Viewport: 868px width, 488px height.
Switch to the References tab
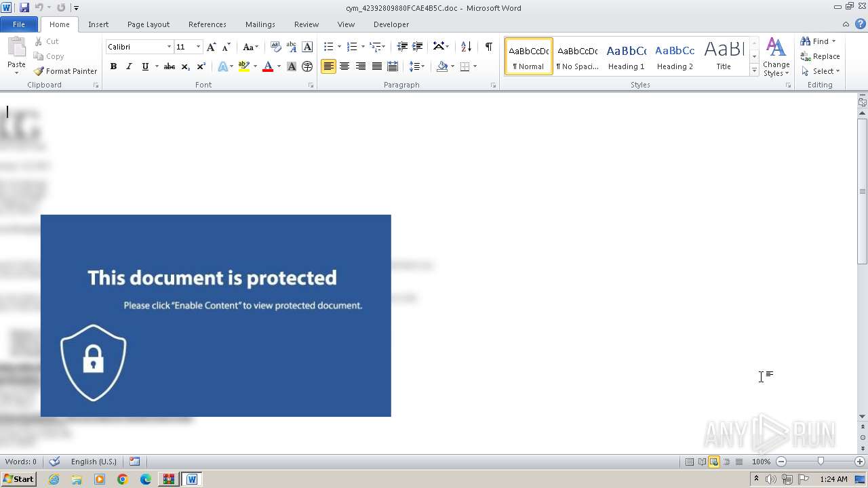[x=208, y=24]
